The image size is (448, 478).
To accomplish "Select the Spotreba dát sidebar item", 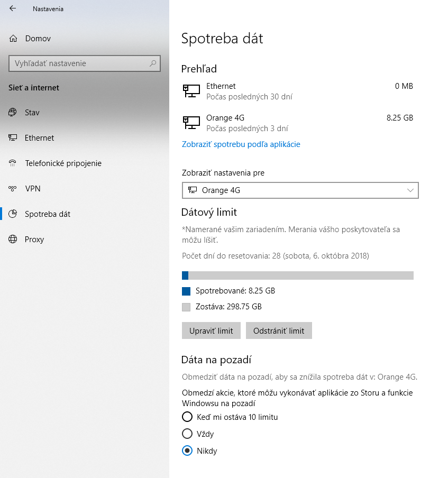I will click(x=48, y=214).
